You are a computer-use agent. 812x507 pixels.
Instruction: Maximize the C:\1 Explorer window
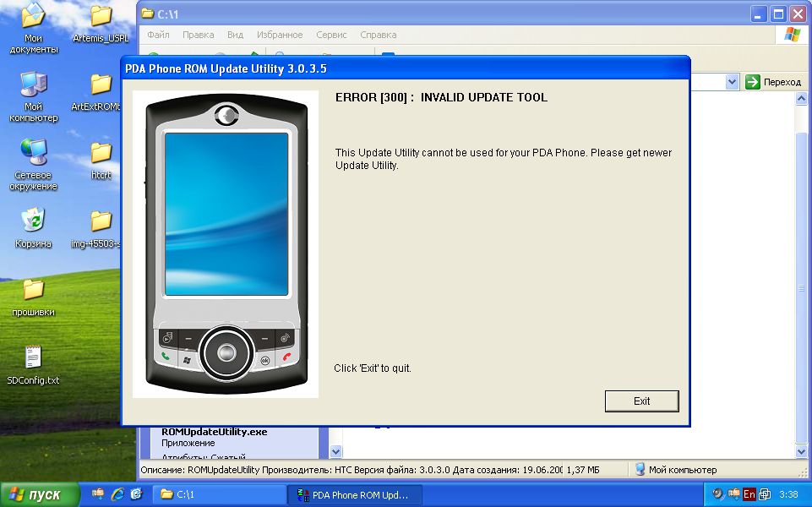778,14
